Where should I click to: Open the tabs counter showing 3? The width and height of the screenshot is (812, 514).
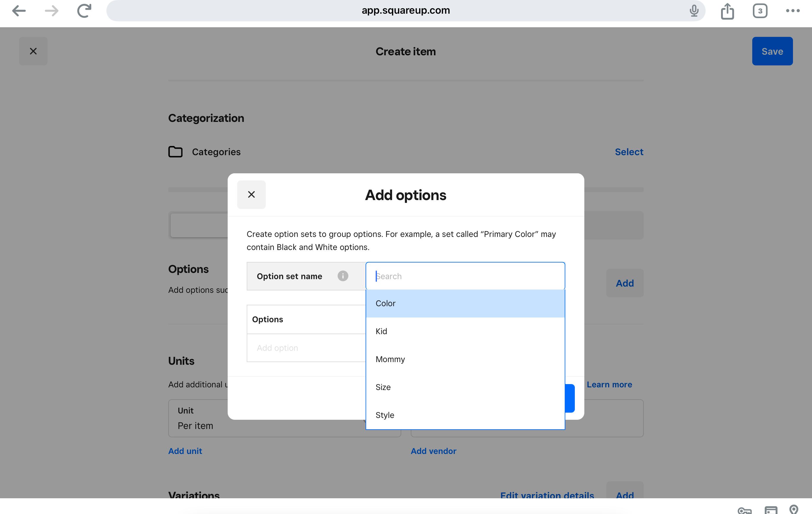[x=760, y=11]
